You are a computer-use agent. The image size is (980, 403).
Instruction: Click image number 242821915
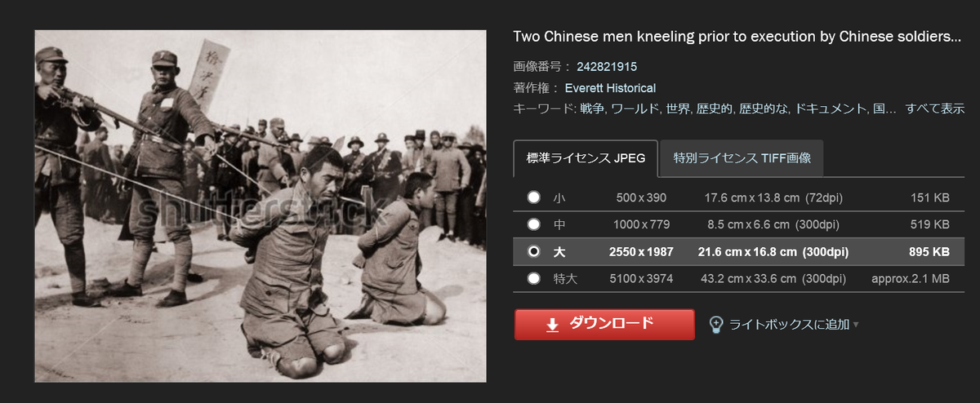[607, 67]
